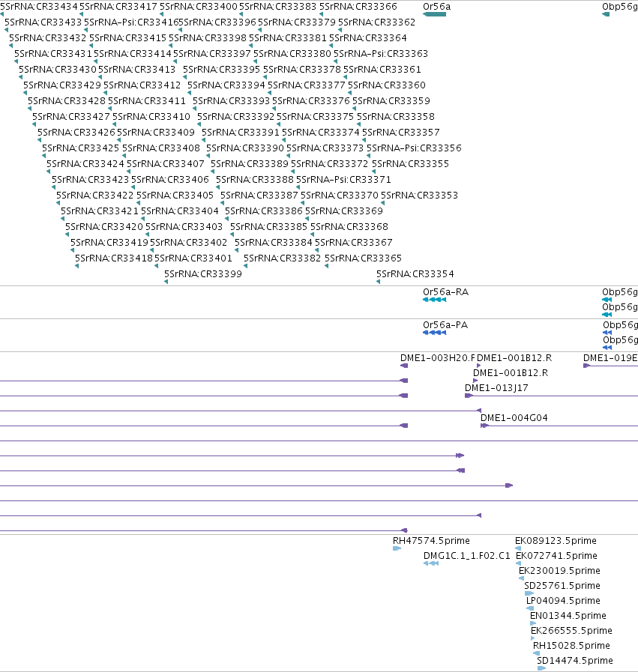Select the EK089123.5prime EST

coord(556,541)
